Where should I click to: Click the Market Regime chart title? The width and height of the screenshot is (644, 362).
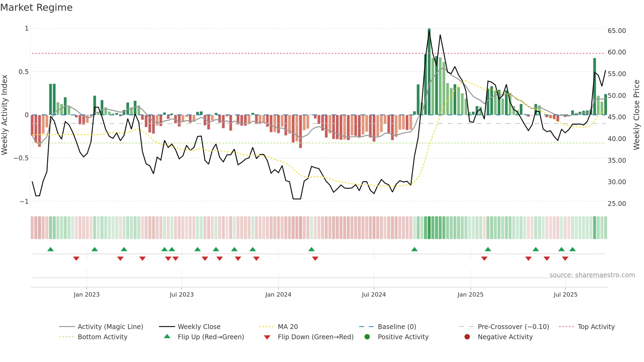[36, 8]
